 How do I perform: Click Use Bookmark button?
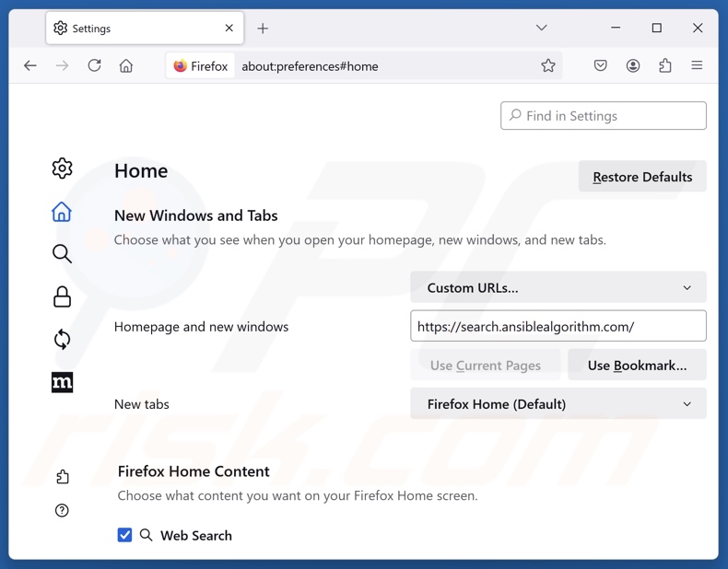pyautogui.click(x=637, y=366)
